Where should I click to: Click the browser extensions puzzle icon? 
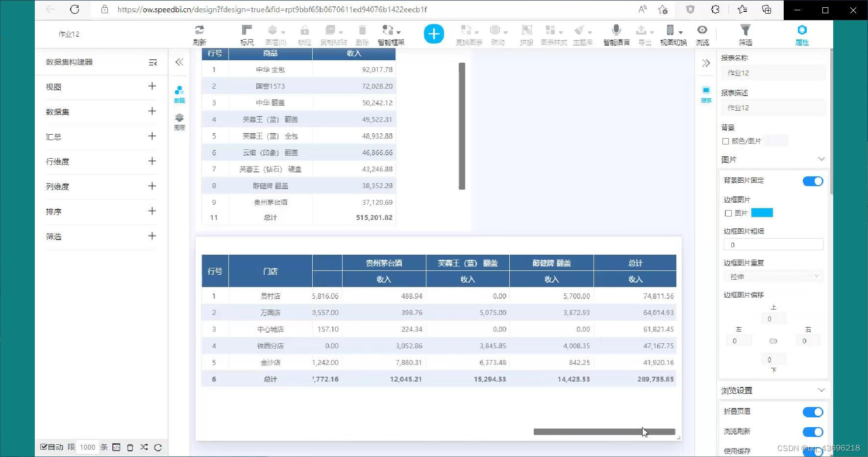click(715, 9)
